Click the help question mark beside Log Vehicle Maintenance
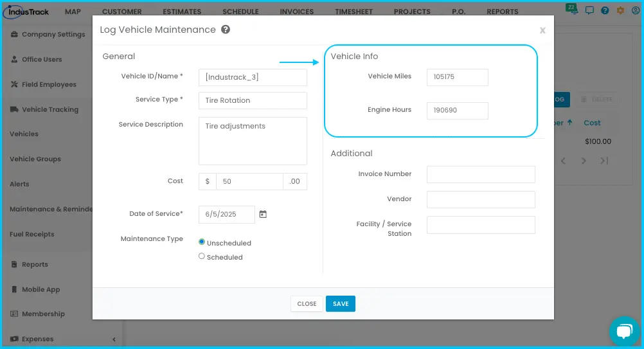The height and width of the screenshot is (349, 644). point(226,29)
